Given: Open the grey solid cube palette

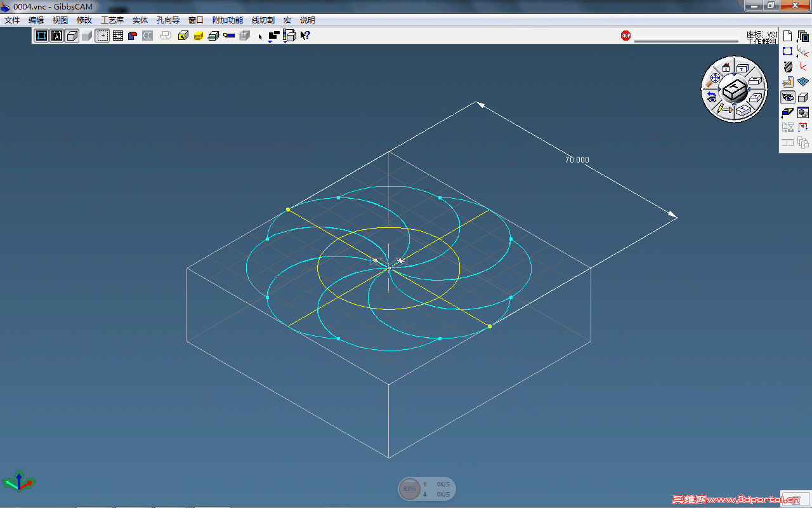Looking at the screenshot, I should coord(803,97).
